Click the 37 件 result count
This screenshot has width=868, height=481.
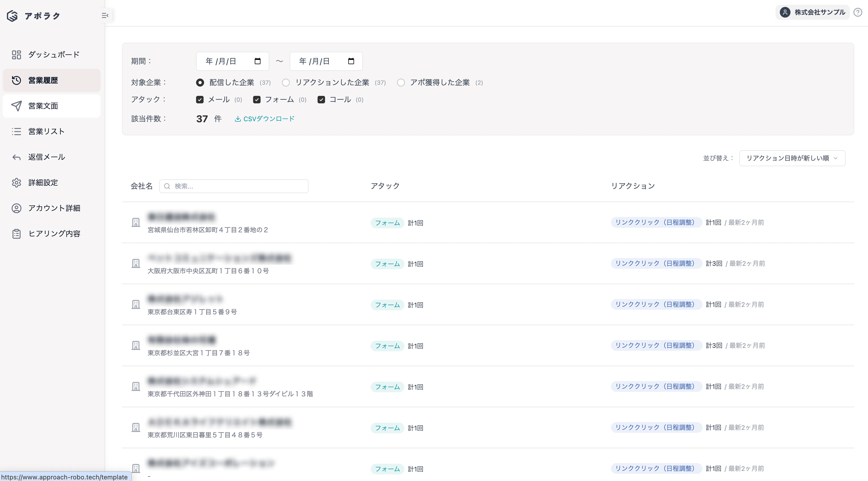209,119
